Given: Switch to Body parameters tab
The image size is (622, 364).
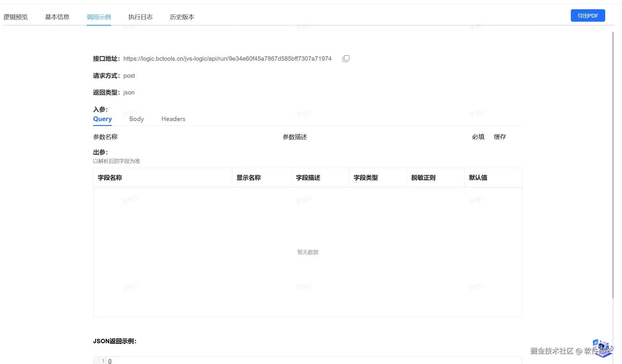Looking at the screenshot, I should [x=136, y=119].
